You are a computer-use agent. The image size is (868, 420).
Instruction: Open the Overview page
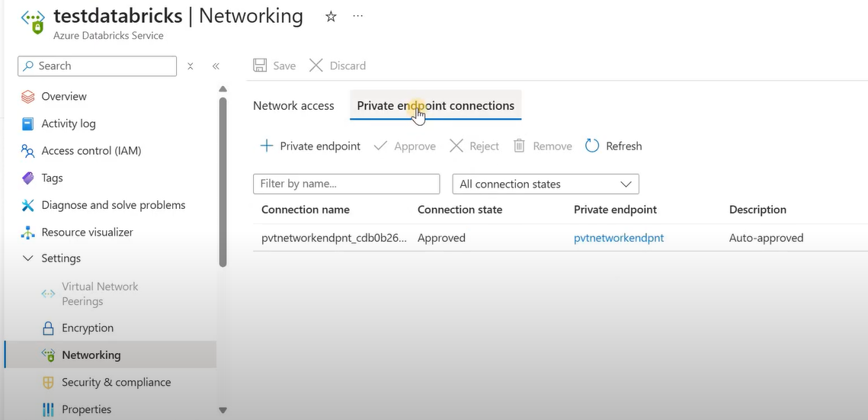64,96
